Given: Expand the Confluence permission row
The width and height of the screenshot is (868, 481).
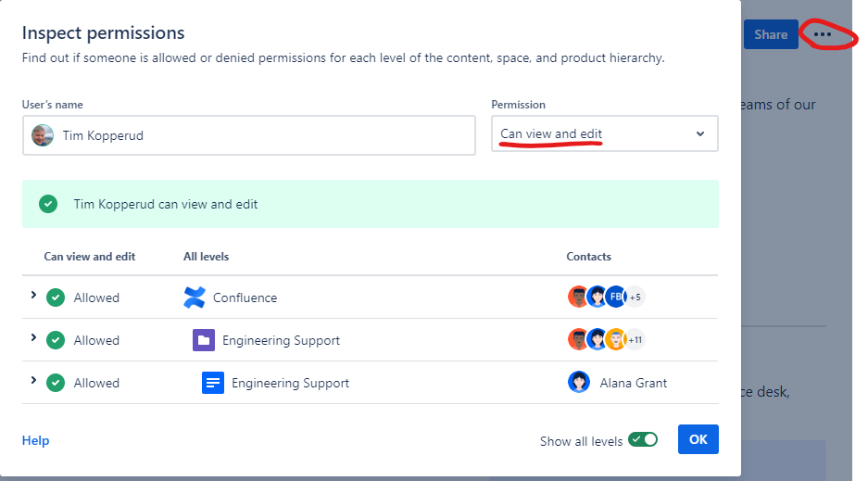Looking at the screenshot, I should 33,295.
